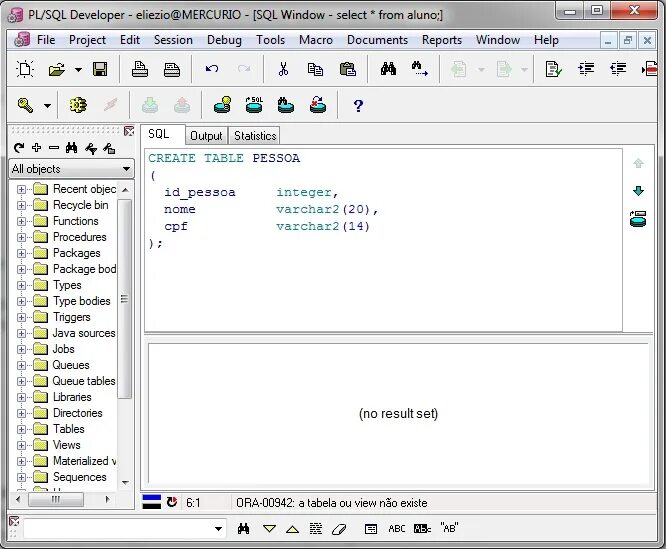Viewport: 666px width, 549px height.
Task: Expand the Packages folder
Action: pyautogui.click(x=21, y=253)
